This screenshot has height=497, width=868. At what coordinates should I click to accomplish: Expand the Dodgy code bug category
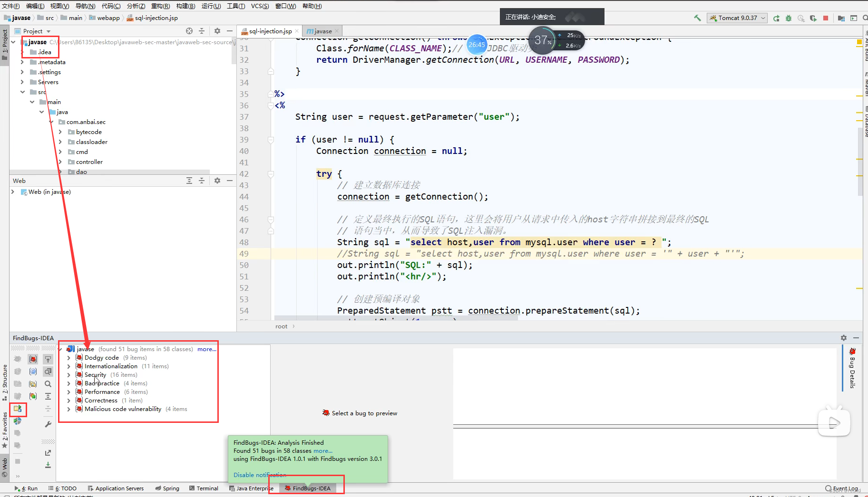[69, 358]
